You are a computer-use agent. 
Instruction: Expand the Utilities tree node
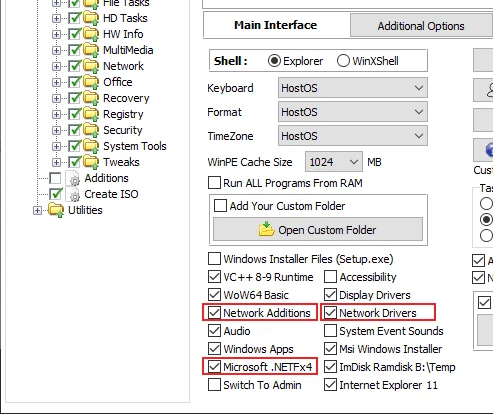[x=37, y=210]
